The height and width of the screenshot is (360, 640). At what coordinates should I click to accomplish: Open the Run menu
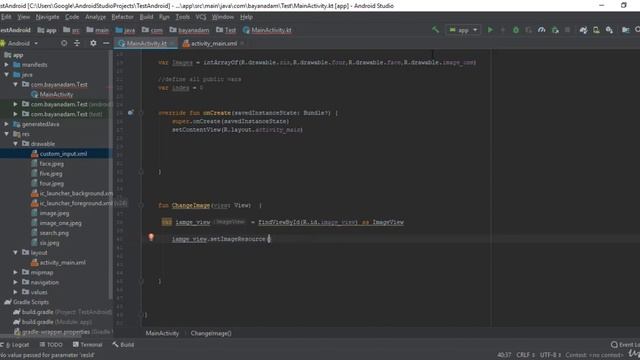(164, 17)
